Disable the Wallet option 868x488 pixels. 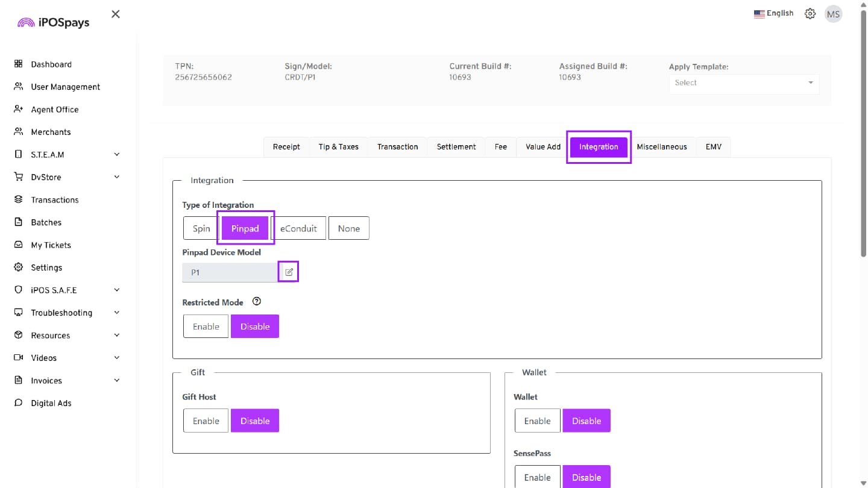click(586, 421)
